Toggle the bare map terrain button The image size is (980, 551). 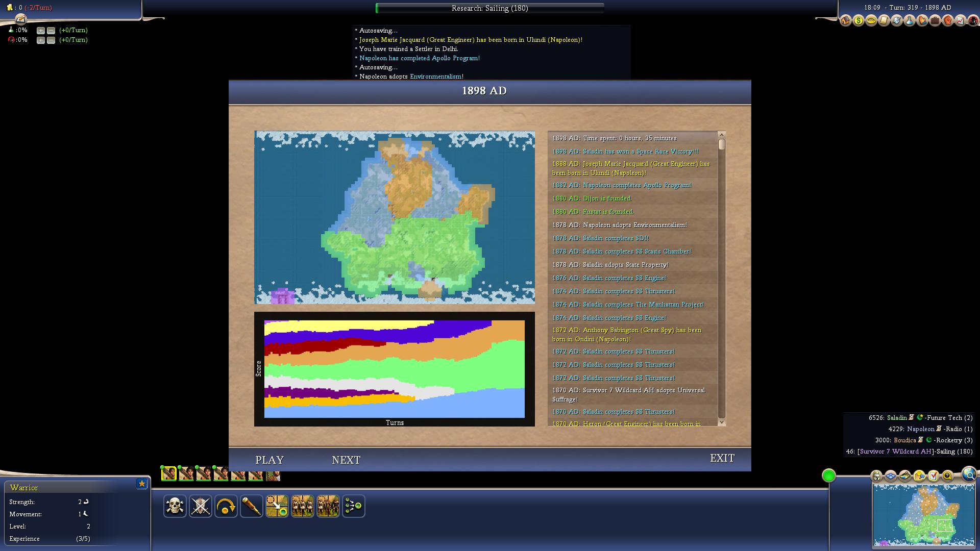click(905, 476)
